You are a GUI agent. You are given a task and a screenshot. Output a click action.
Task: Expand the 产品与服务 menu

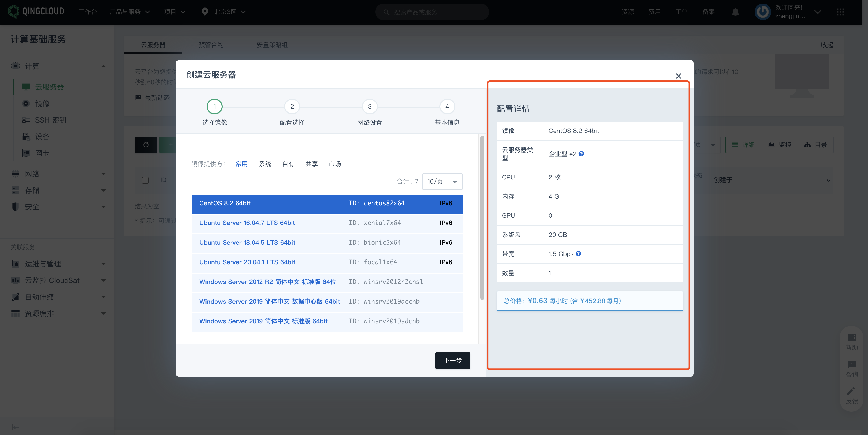(129, 12)
